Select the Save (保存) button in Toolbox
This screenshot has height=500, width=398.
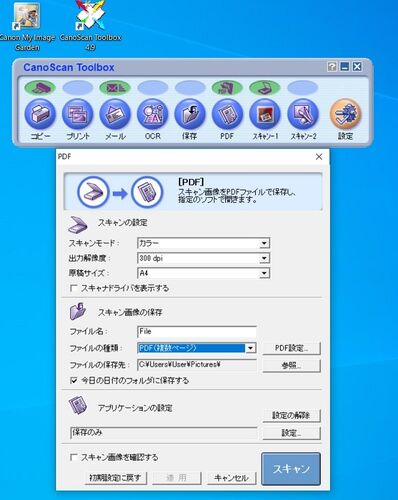point(190,114)
